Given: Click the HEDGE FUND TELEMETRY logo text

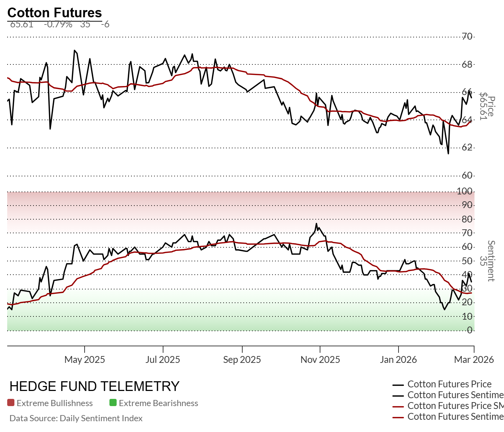Looking at the screenshot, I should click(94, 386).
